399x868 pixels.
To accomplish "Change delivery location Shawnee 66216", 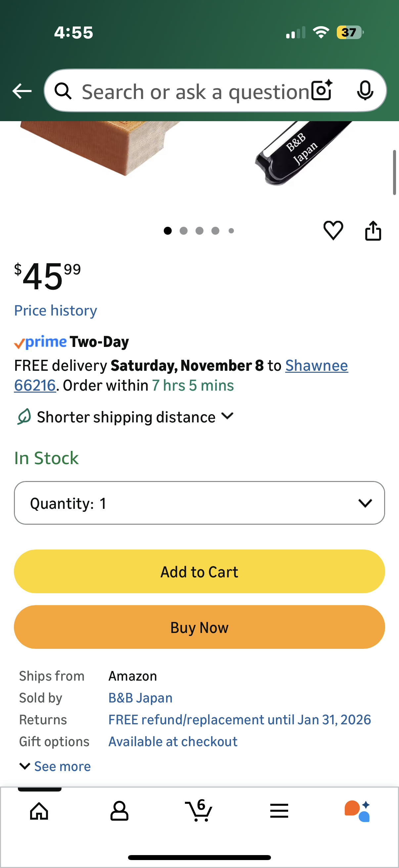I will tap(316, 365).
